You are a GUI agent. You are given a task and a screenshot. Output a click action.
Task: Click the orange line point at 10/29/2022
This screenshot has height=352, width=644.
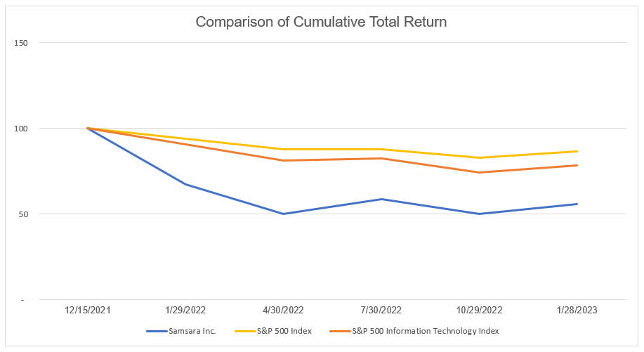click(x=479, y=172)
